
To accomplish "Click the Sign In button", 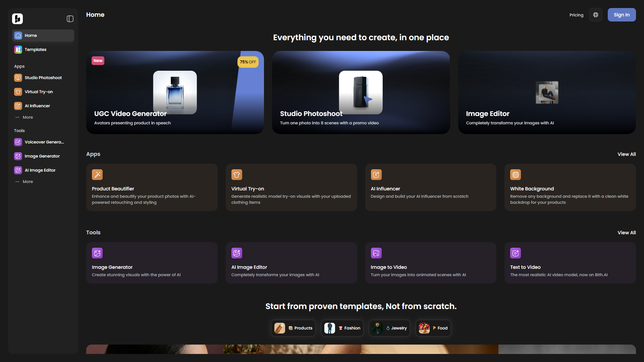I will coord(622,15).
